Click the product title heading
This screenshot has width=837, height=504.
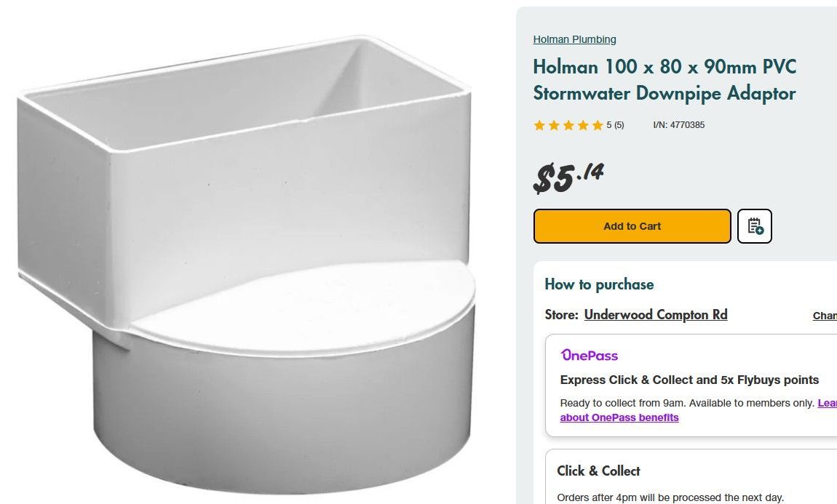665,80
